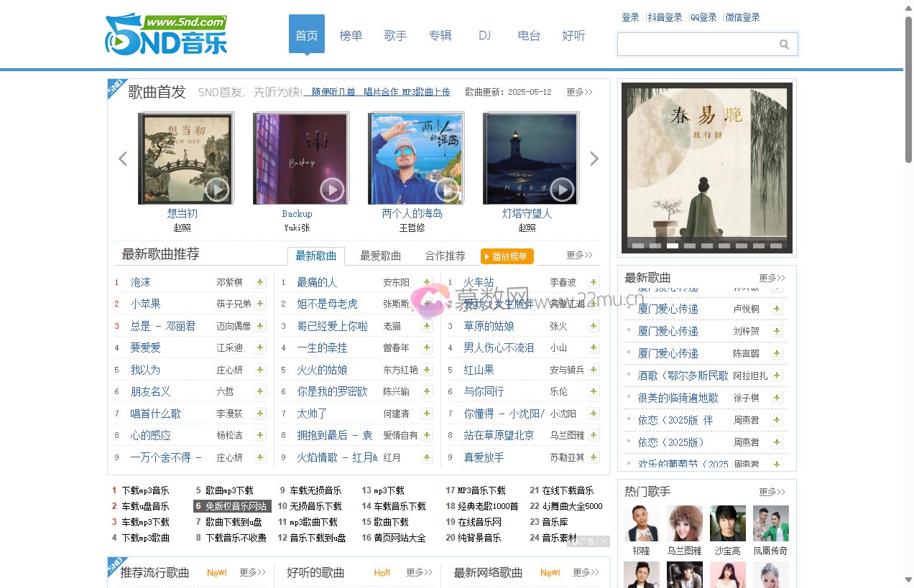
Task: Play the 想当初 album cover button
Action: [216, 190]
